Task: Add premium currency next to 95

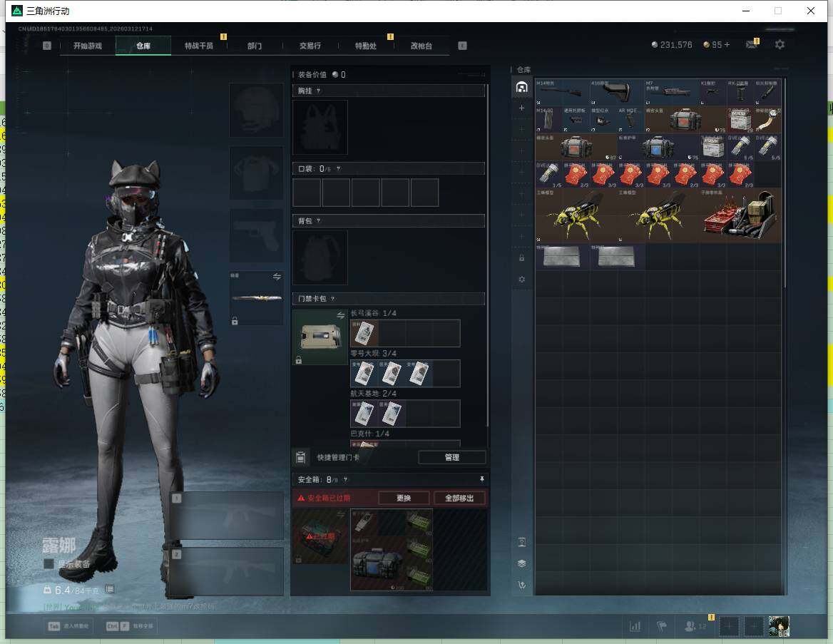Action: (727, 45)
